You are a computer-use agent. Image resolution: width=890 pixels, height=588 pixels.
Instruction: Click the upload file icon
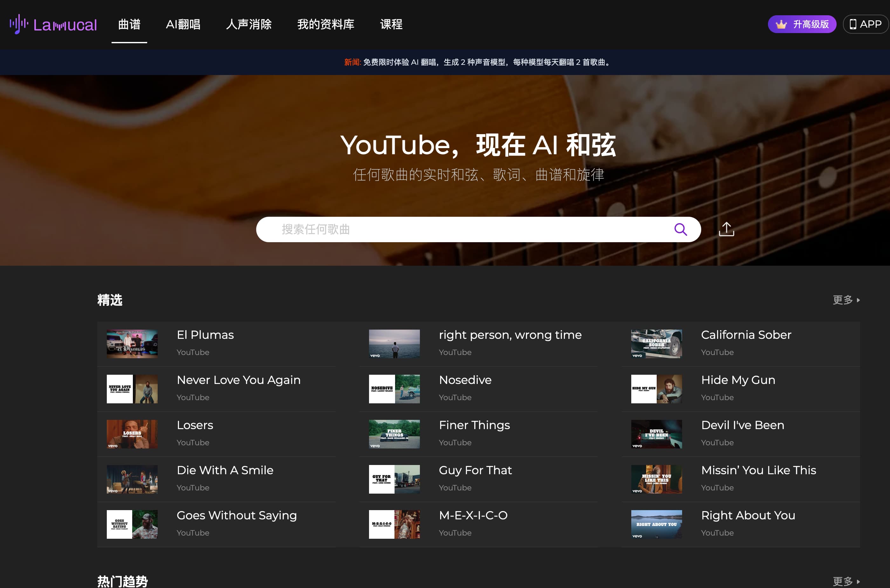pyautogui.click(x=727, y=229)
